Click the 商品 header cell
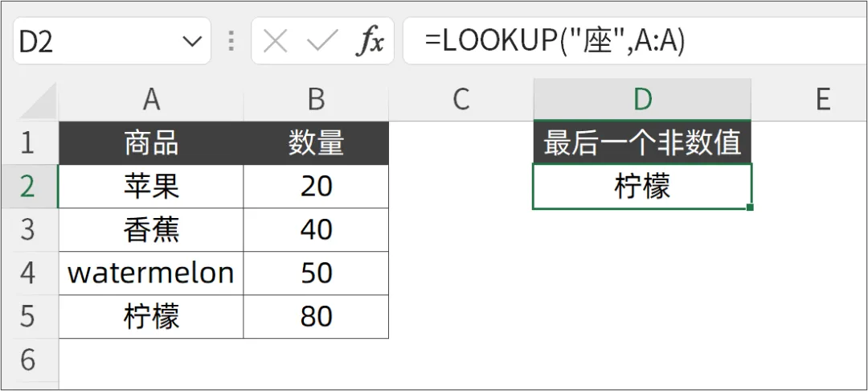Image resolution: width=868 pixels, height=391 pixels. [151, 143]
